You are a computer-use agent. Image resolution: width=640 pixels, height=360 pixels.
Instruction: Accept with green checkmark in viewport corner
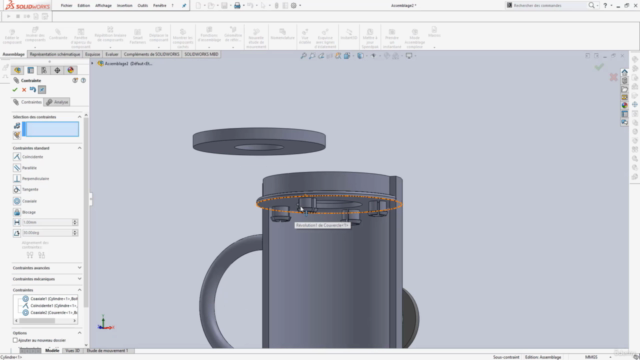pyautogui.click(x=599, y=67)
